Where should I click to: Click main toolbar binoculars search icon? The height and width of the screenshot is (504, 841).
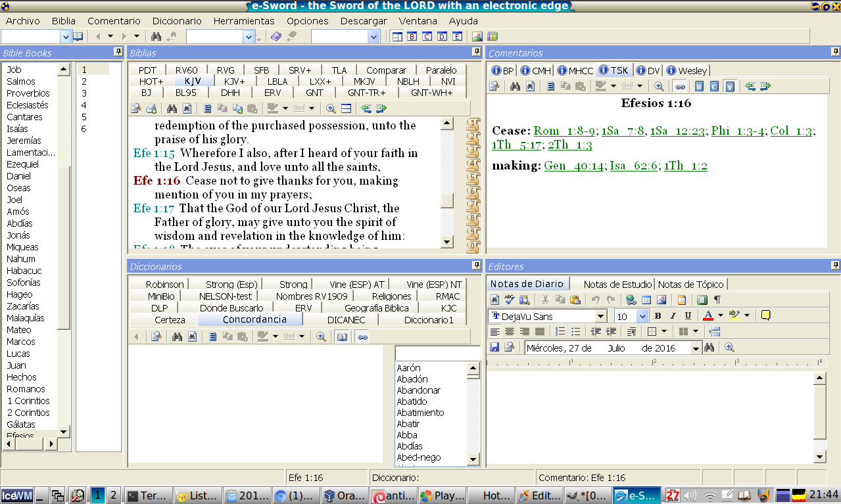click(156, 37)
